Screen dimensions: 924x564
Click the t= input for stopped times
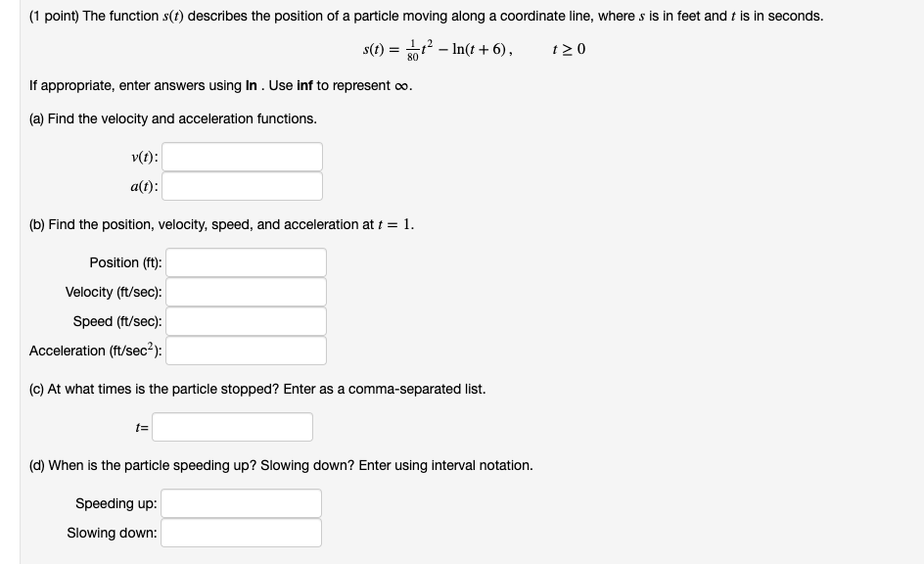[x=232, y=426]
